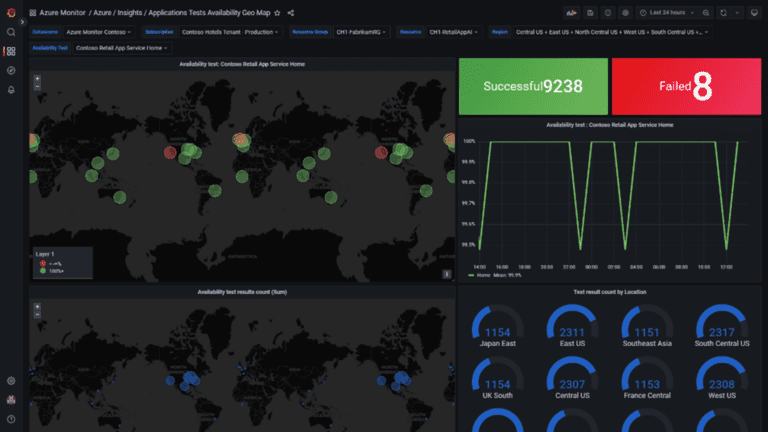Expand the side navigation menu chevron

(x=22, y=22)
